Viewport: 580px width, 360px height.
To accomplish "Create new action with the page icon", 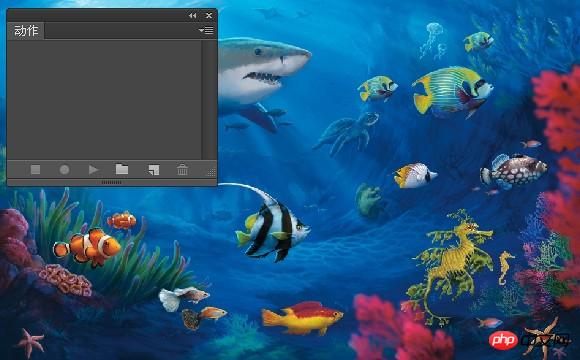I will point(154,170).
